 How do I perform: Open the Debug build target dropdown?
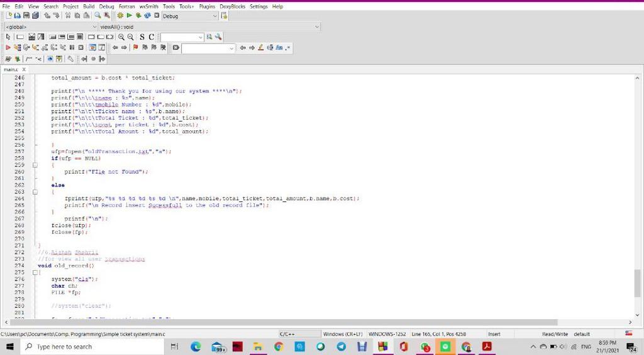pyautogui.click(x=214, y=16)
